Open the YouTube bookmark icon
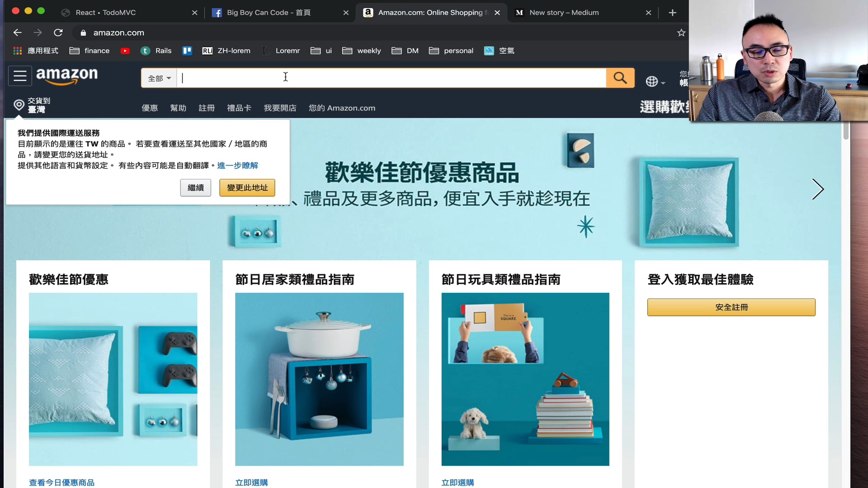 click(125, 51)
